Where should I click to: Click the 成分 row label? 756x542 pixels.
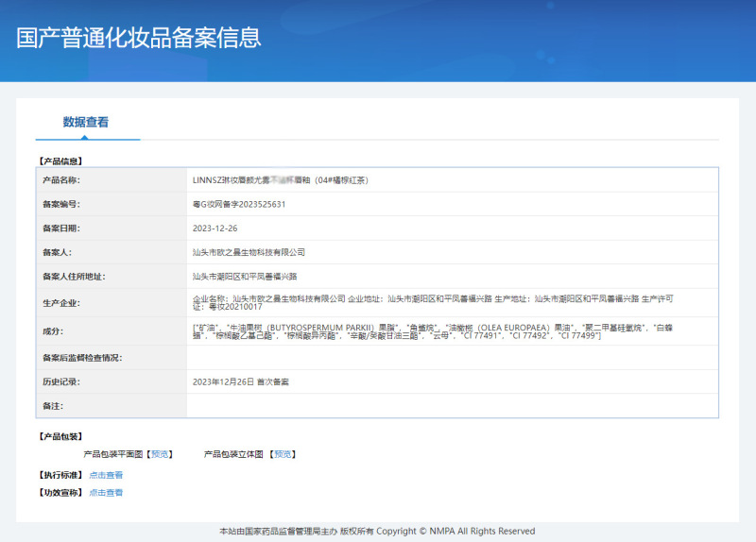(x=53, y=331)
